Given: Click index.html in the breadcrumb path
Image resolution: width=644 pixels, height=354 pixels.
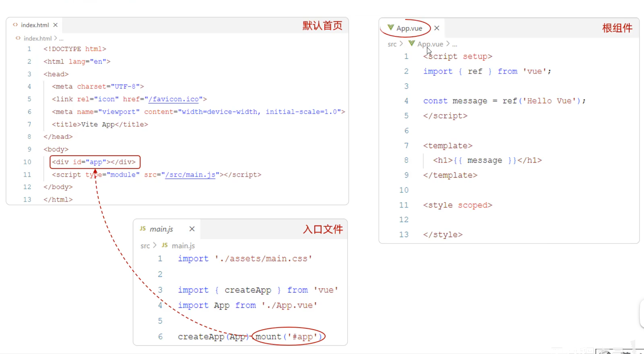Looking at the screenshot, I should pos(38,38).
